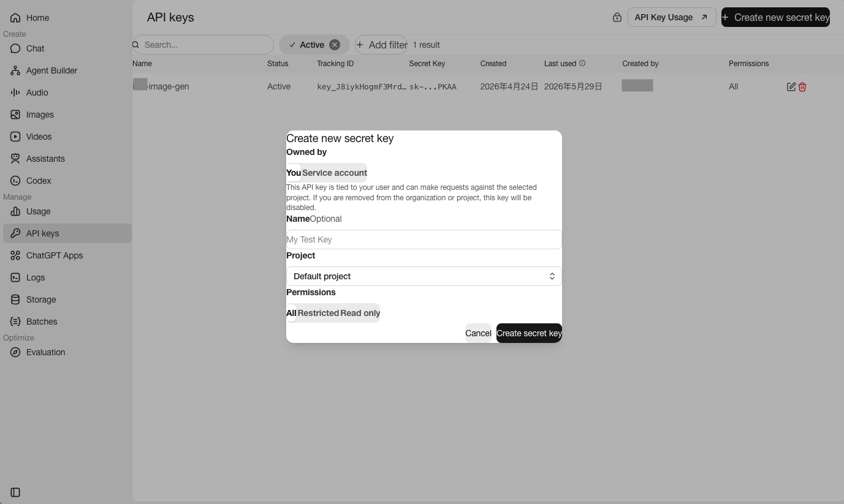Choose Restricted permissions option
Viewport: 844px width, 504px height.
coord(318,313)
